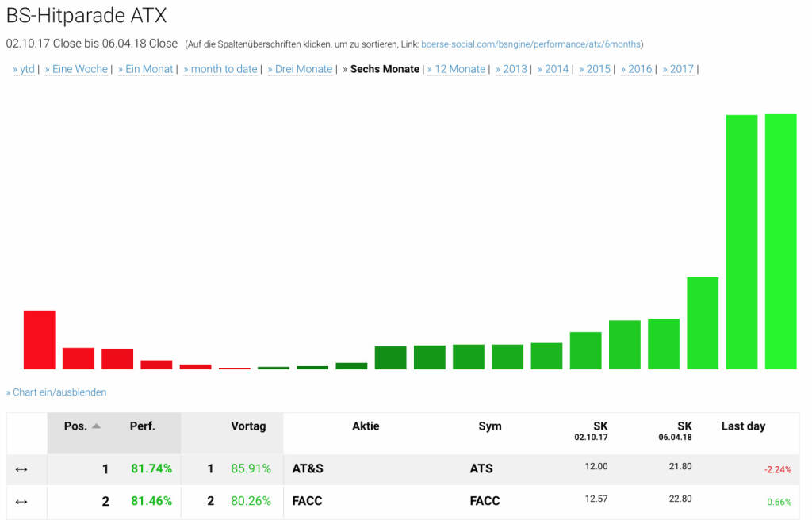The height and width of the screenshot is (520, 812).
Task: Click the sort arrow beside Pos. header
Action: 96,426
